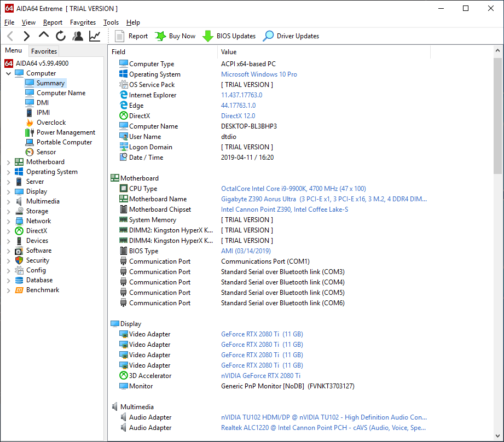The height and width of the screenshot is (442, 504).
Task: Click the vertical scrollbar down arrow
Action: 497,436
